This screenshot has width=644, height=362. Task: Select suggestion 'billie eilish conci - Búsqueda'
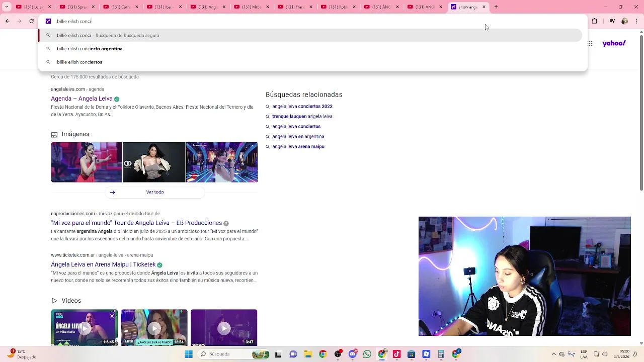click(x=310, y=35)
